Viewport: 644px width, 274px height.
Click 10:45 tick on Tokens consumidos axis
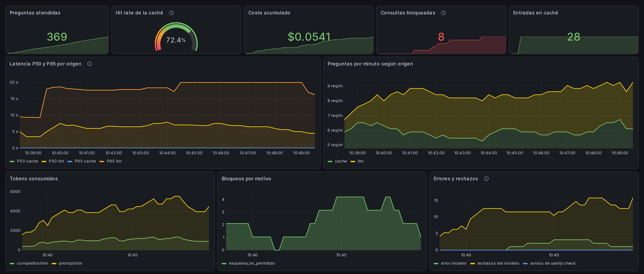tap(132, 255)
